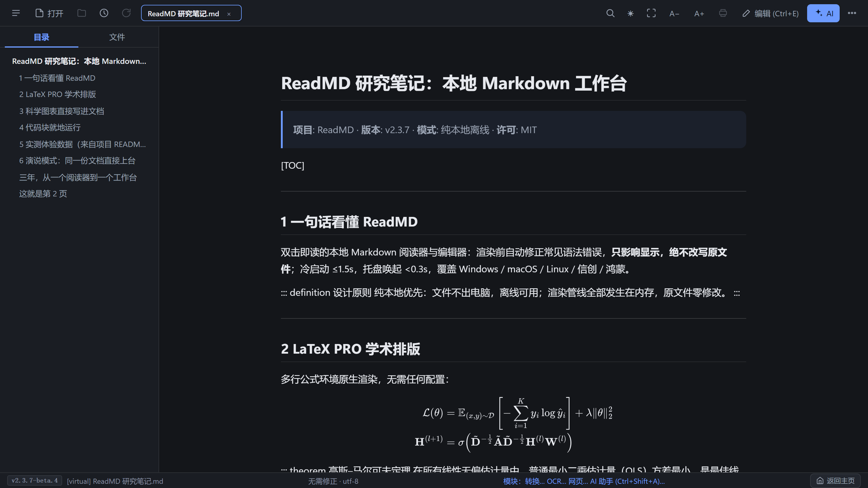868x488 pixels.
Task: Open the 转换... module link
Action: [x=535, y=481]
